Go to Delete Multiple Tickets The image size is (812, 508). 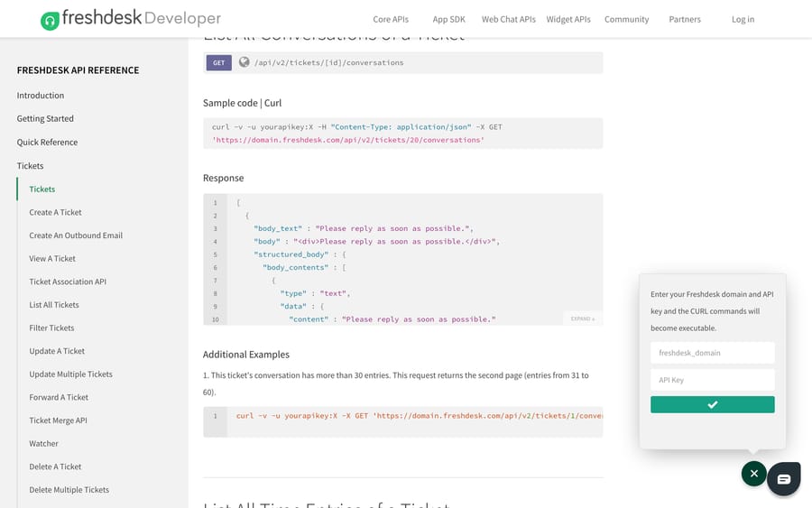(x=69, y=490)
